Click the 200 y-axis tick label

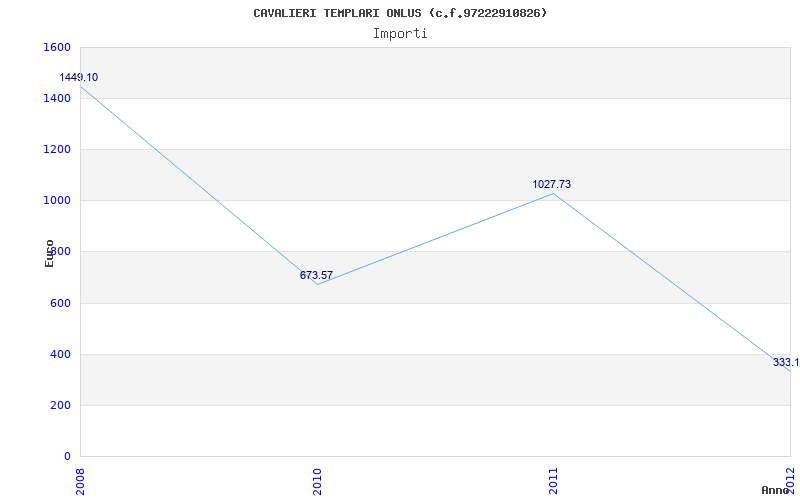coord(60,406)
